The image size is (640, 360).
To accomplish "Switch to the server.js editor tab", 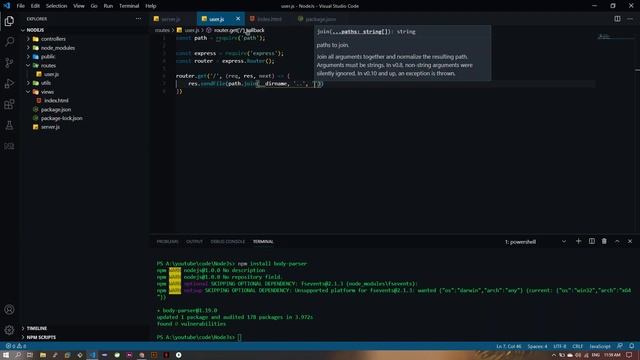I will 170,19.
